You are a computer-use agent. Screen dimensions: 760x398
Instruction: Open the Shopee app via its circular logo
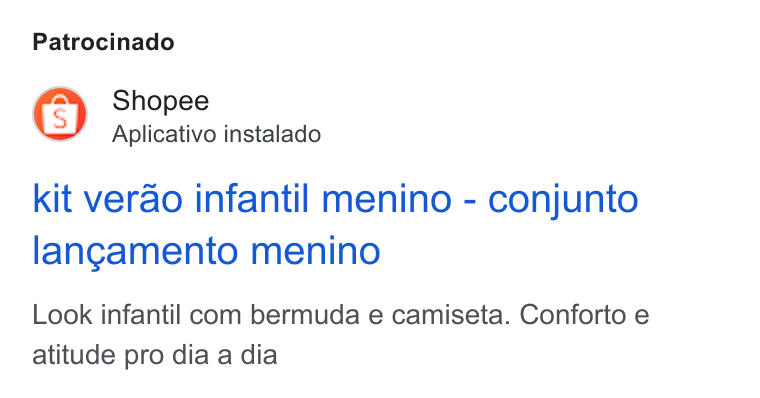[60, 114]
